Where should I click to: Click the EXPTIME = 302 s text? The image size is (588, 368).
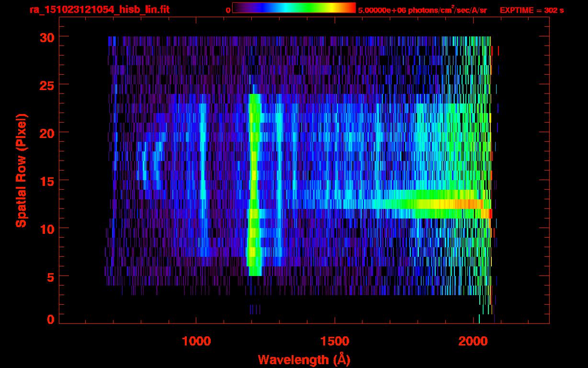[x=531, y=10]
